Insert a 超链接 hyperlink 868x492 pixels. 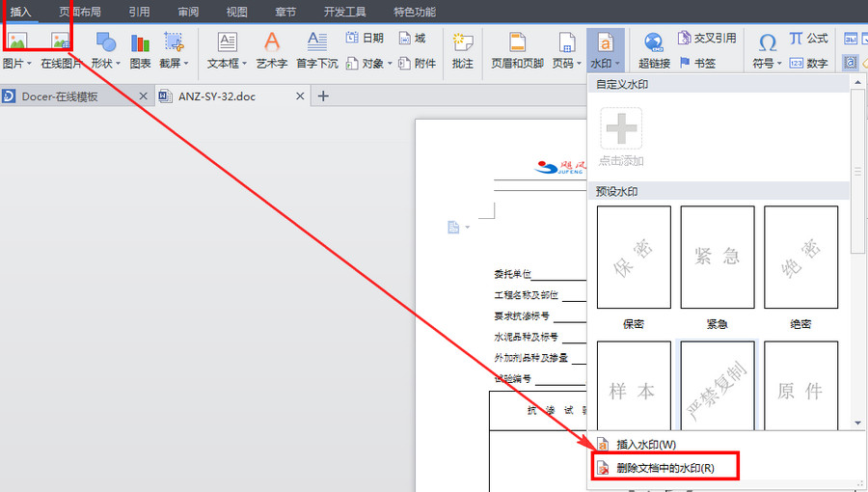coord(654,50)
